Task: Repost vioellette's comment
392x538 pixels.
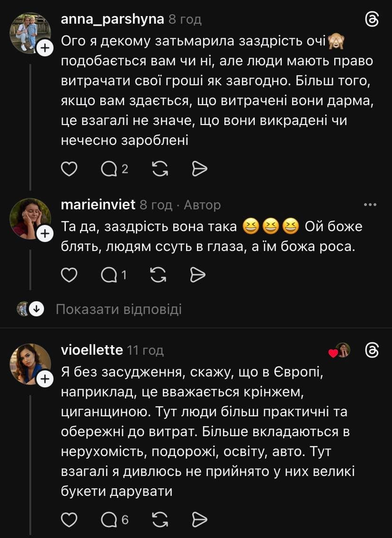Action: (160, 520)
